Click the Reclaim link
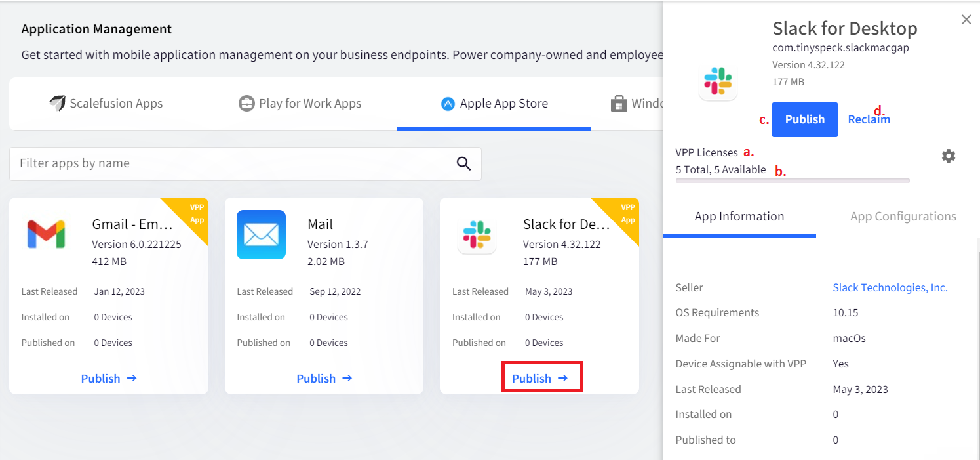The image size is (980, 460). click(x=869, y=119)
